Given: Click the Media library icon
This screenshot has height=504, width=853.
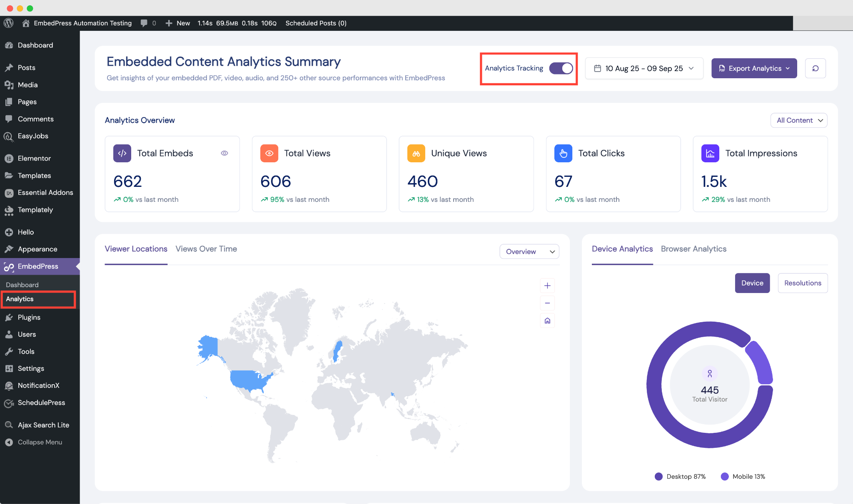Looking at the screenshot, I should 9,84.
